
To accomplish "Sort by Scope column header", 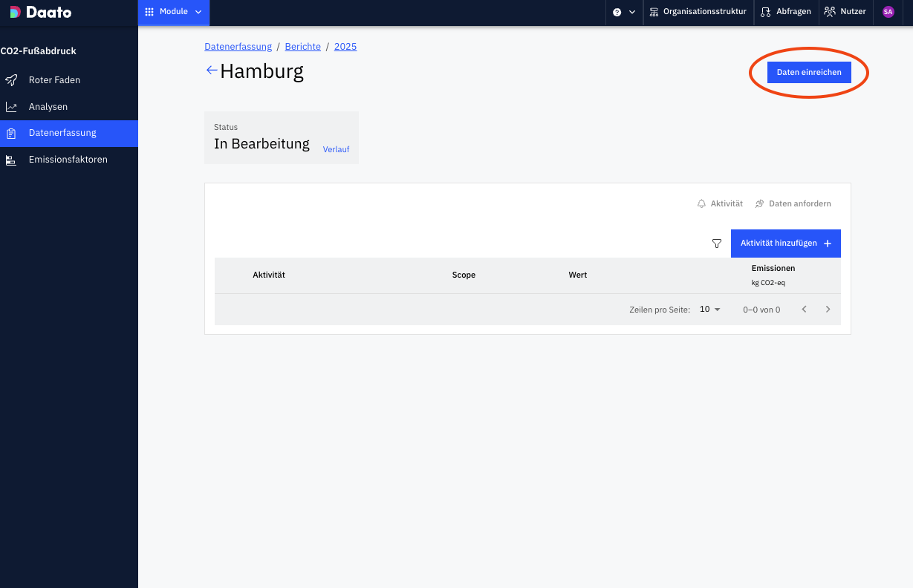I will [x=464, y=275].
